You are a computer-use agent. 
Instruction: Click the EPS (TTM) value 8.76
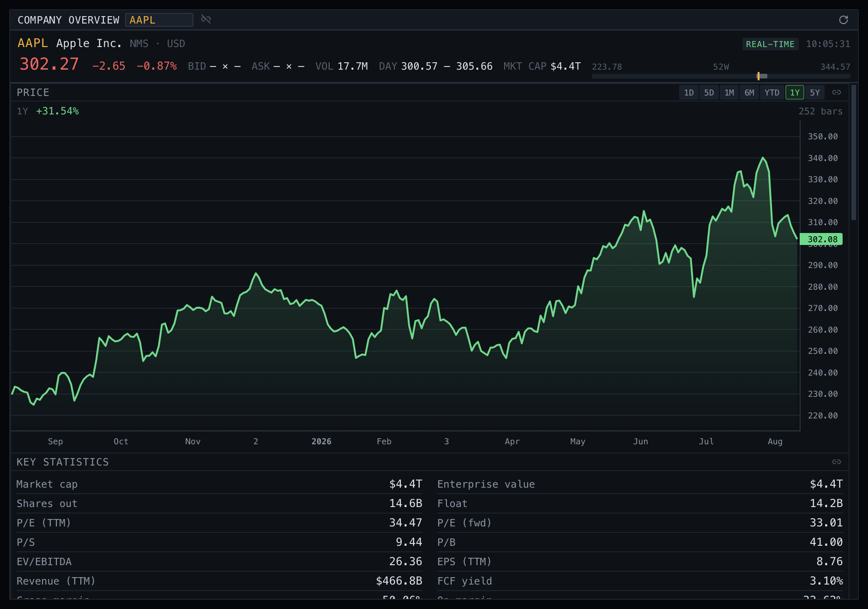coord(829,561)
